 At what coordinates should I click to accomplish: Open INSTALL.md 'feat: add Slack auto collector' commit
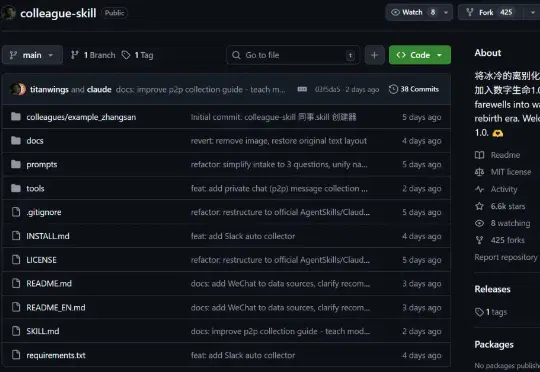[243, 236]
